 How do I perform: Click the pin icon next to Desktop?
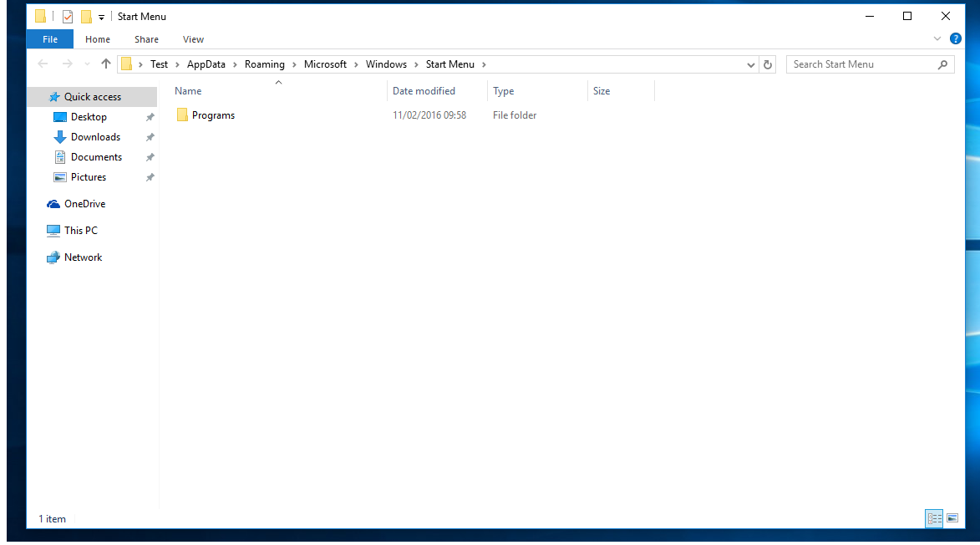(150, 117)
